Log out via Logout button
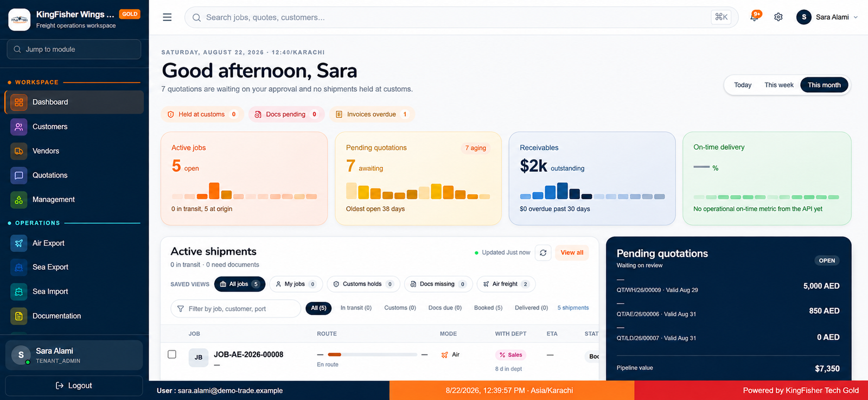 (74, 385)
